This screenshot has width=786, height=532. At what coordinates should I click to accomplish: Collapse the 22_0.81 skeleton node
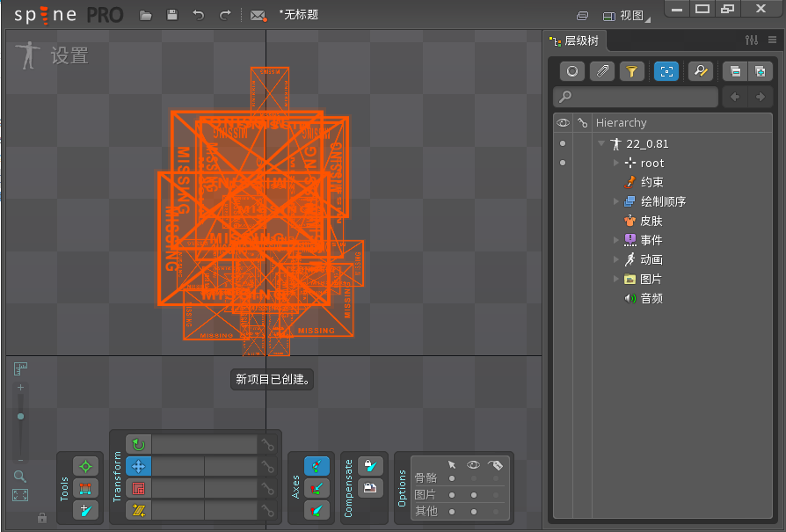tap(601, 143)
